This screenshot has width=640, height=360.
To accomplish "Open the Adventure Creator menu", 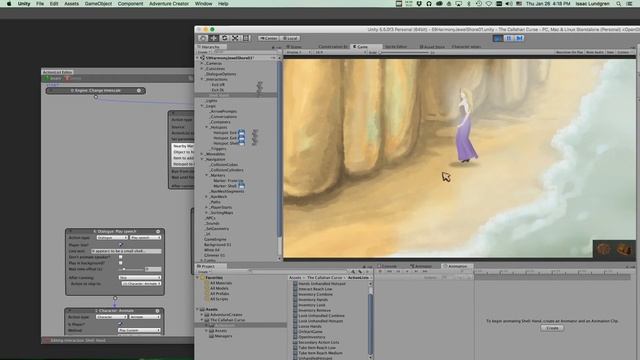I will 169,4.
